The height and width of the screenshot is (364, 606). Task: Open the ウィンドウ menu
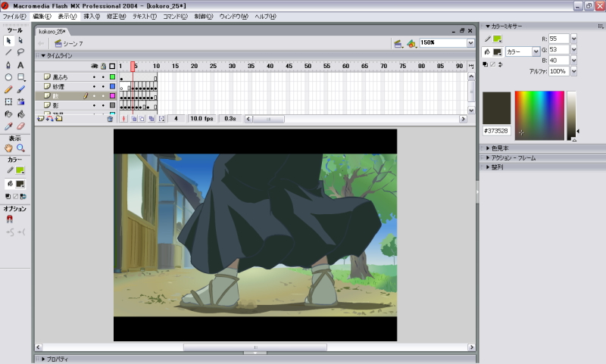(x=233, y=17)
